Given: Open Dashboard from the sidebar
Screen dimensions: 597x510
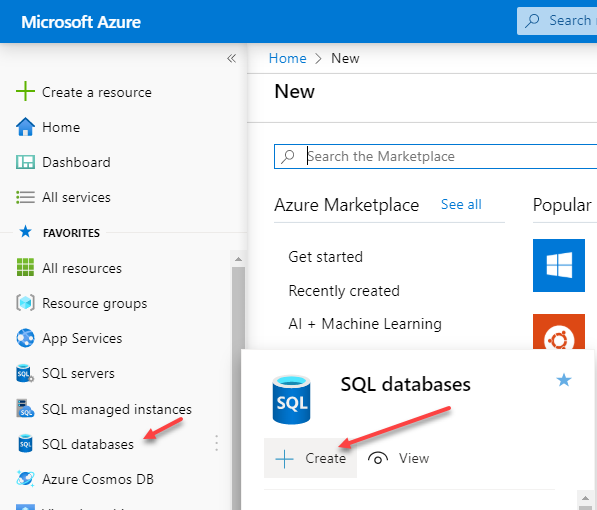Looking at the screenshot, I should pyautogui.click(x=77, y=162).
